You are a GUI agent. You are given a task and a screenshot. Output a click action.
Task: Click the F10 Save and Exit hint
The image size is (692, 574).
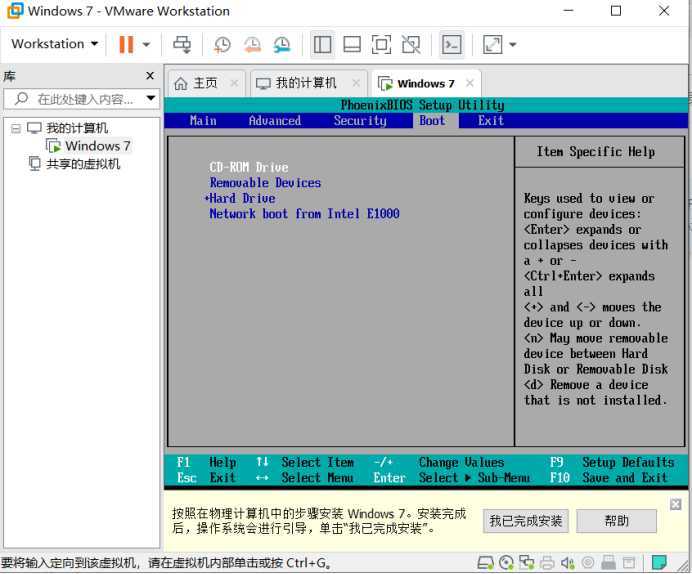point(609,478)
